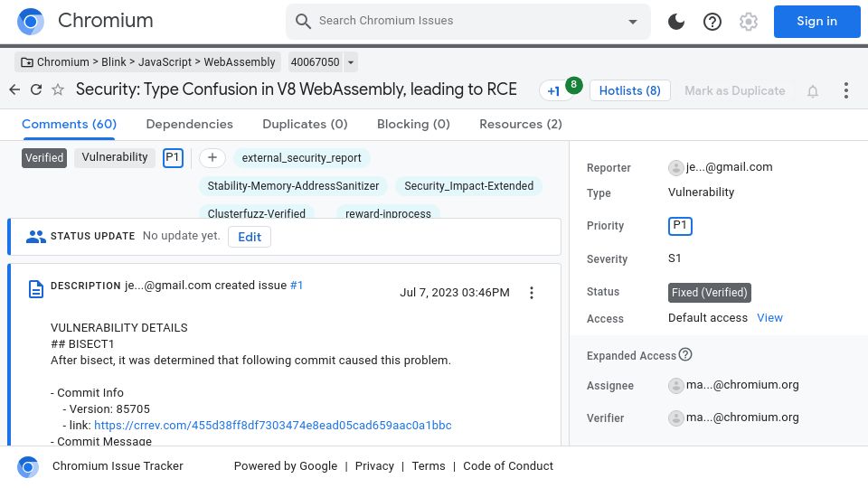This screenshot has height=488, width=868.
Task: Switch to the Comments (60) tab
Action: pos(69,124)
